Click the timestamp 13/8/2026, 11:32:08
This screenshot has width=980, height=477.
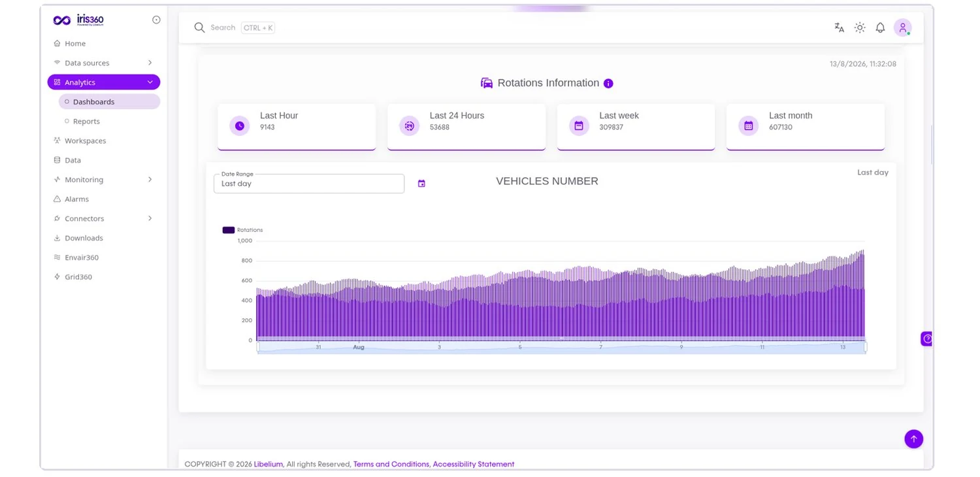[863, 64]
